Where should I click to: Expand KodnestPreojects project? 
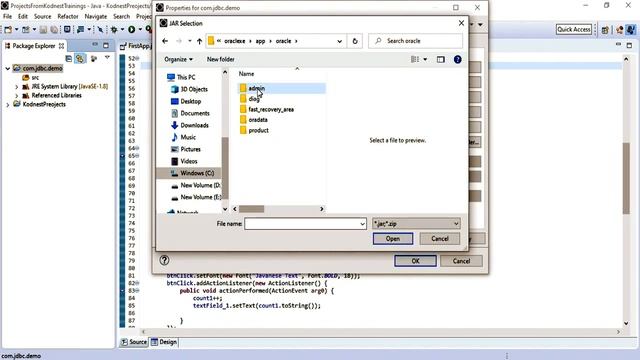click(x=8, y=104)
